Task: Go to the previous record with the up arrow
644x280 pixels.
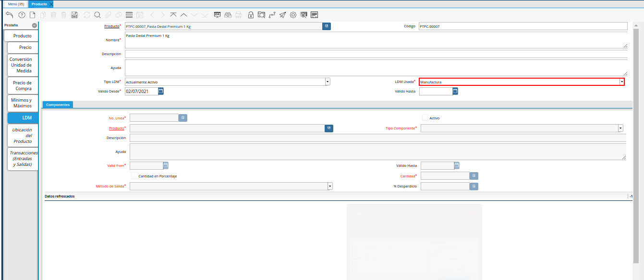Action: click(183, 15)
